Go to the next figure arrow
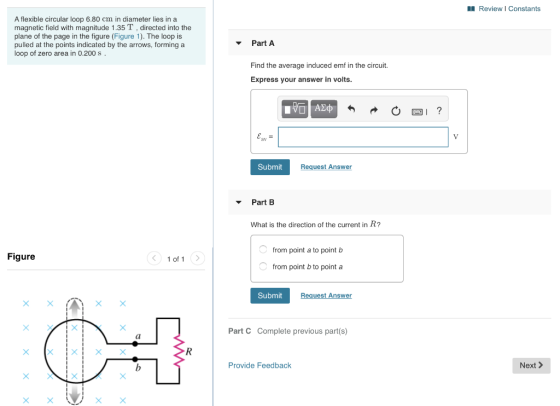This screenshot has width=560, height=406. pyautogui.click(x=198, y=258)
